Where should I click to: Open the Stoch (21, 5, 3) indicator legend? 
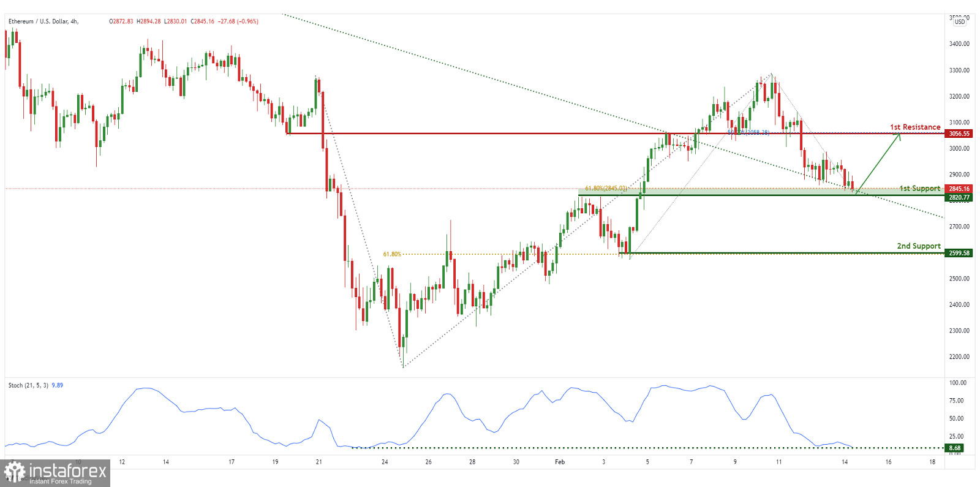pos(28,385)
